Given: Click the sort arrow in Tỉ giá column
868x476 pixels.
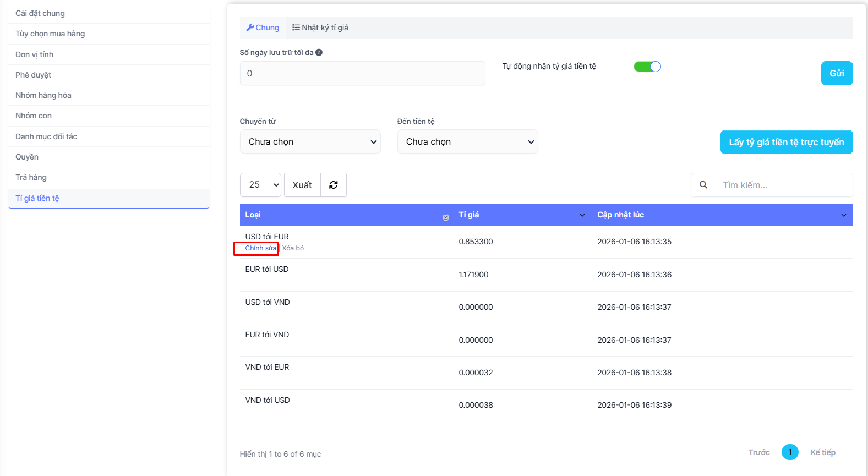Looking at the screenshot, I should point(582,215).
